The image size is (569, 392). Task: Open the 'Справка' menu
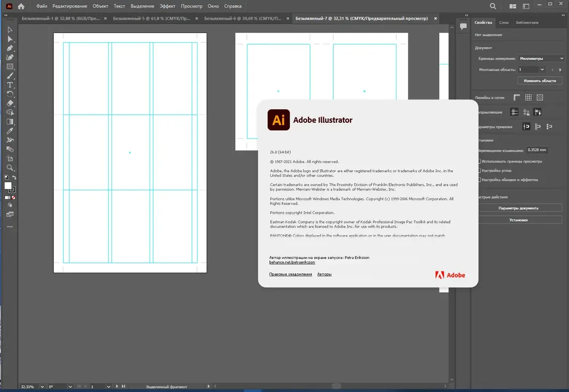(233, 6)
